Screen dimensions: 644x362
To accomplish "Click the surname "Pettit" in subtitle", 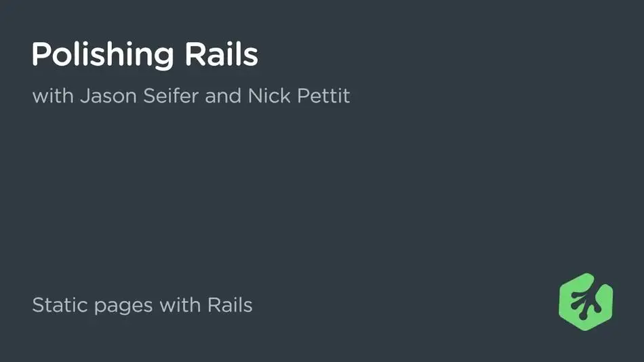I will pyautogui.click(x=323, y=96).
